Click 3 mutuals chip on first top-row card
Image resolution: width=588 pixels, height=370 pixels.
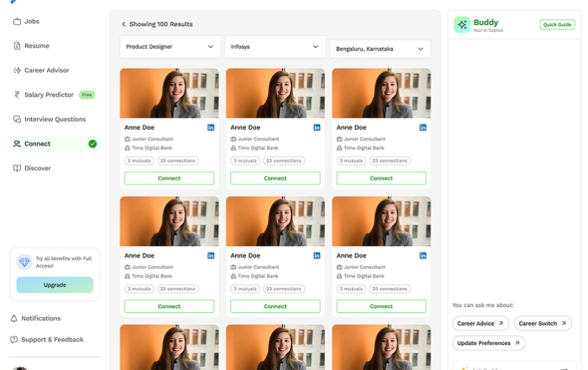139,160
